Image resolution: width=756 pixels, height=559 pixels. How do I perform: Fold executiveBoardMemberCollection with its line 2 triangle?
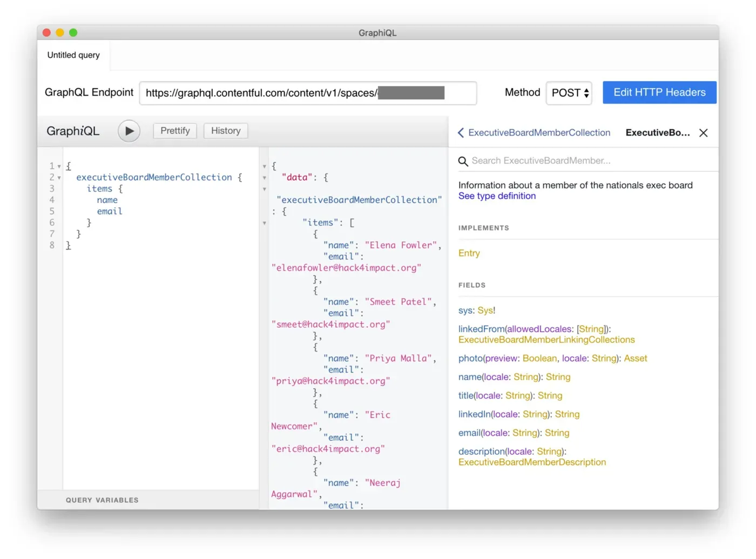pyautogui.click(x=59, y=177)
